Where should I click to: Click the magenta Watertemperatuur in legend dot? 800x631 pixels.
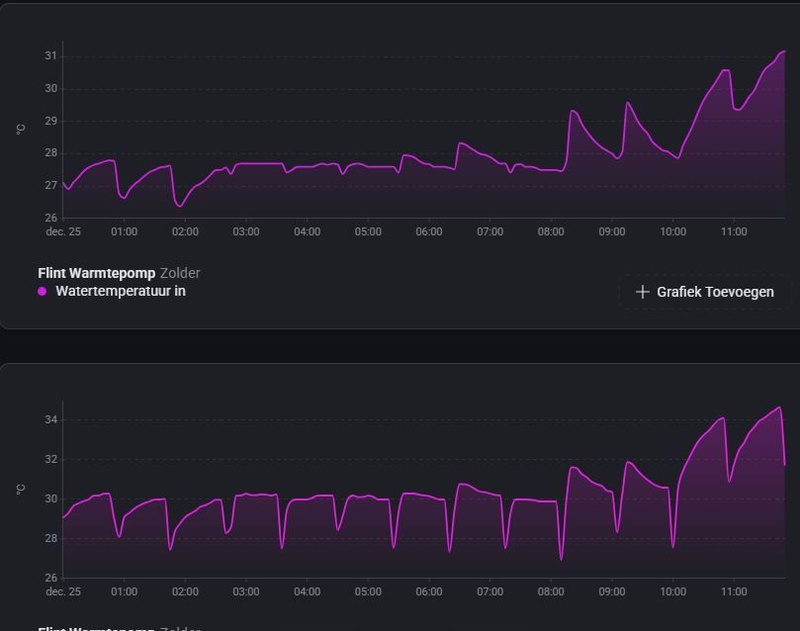click(x=42, y=292)
